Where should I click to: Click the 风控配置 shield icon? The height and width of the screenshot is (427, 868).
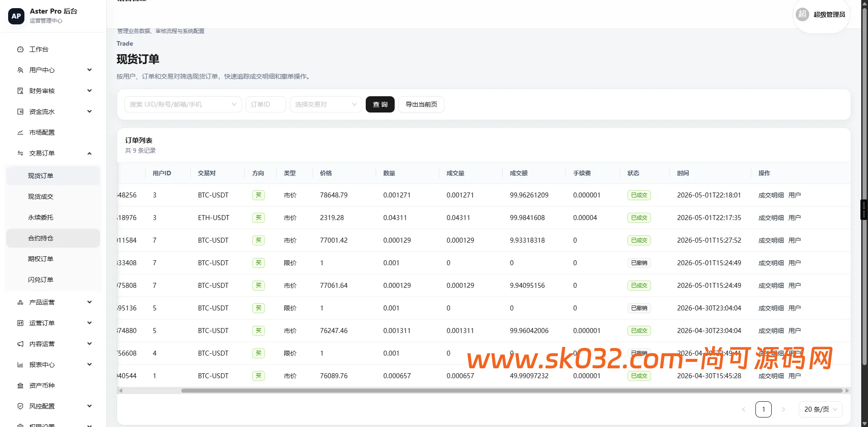(x=20, y=406)
